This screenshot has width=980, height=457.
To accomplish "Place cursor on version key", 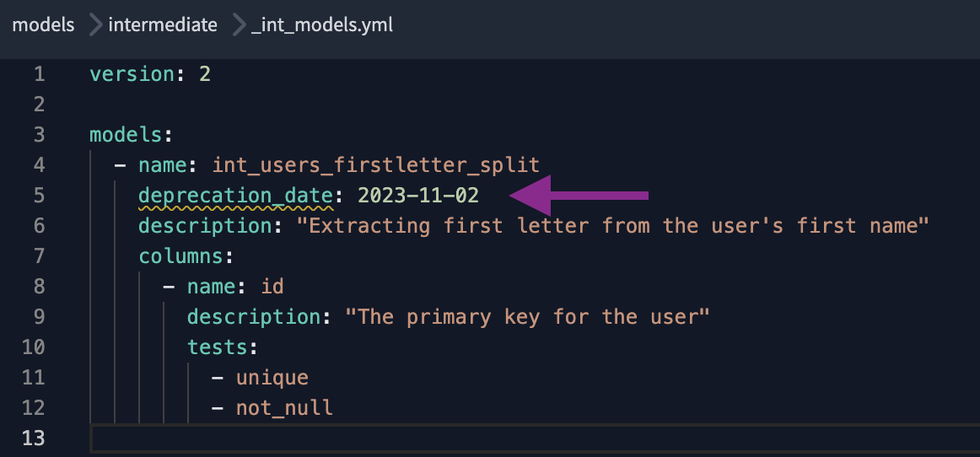I will (132, 74).
